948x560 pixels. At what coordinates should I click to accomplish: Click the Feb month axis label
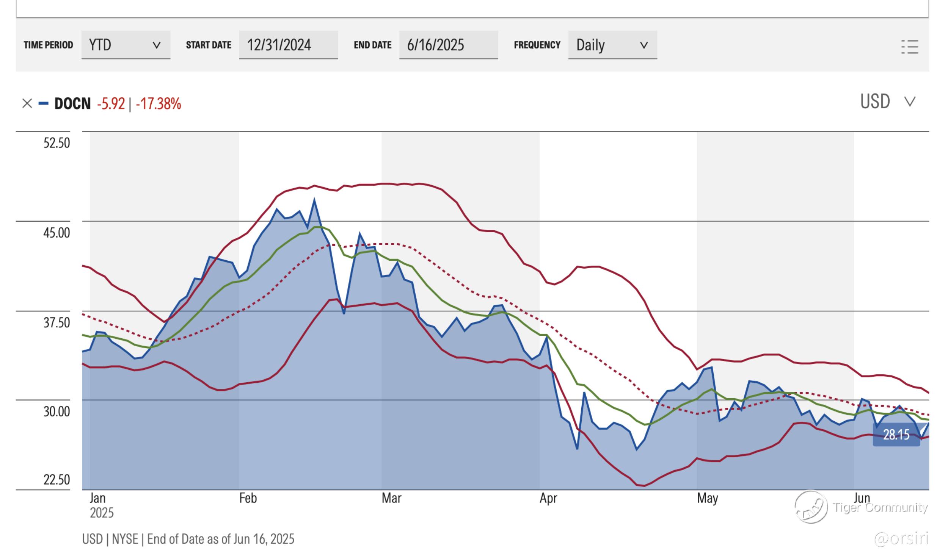pos(248,498)
